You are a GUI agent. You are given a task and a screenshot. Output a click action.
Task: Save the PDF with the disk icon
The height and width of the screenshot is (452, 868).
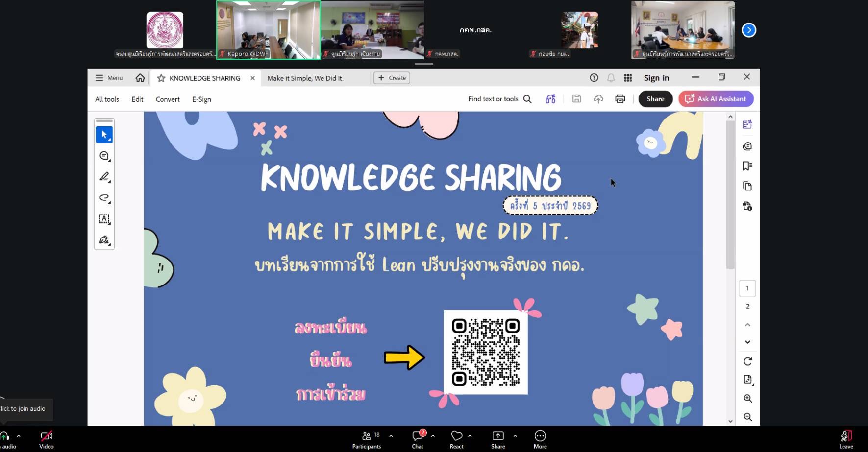point(576,99)
